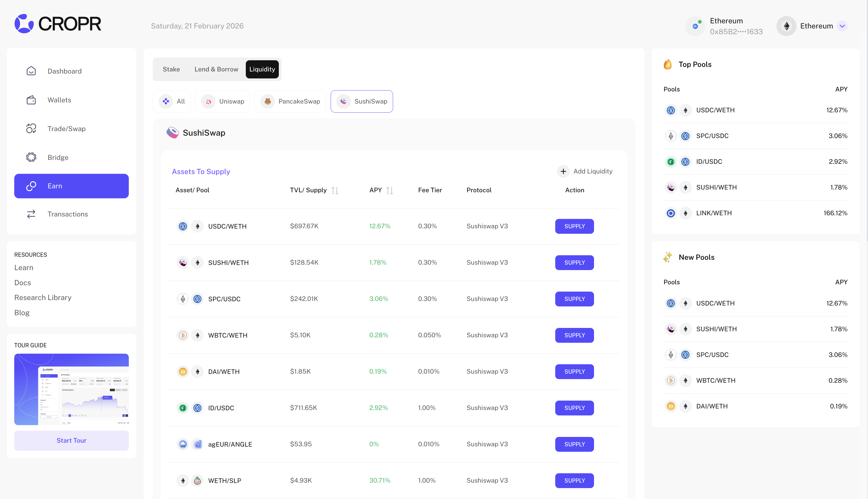The height and width of the screenshot is (499, 868).
Task: Click the CROPR logo icon
Action: [24, 24]
